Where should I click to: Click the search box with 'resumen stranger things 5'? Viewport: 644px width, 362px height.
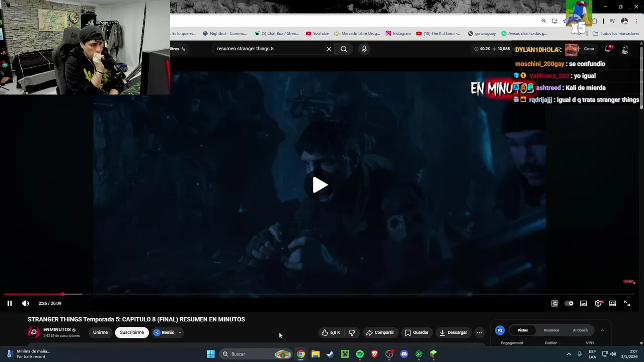click(x=269, y=49)
